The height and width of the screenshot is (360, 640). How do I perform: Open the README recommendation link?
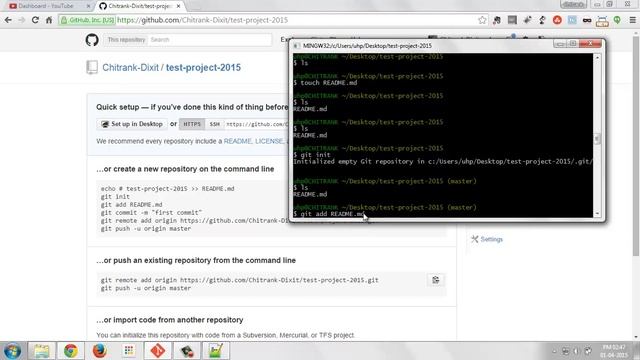pyautogui.click(x=238, y=141)
